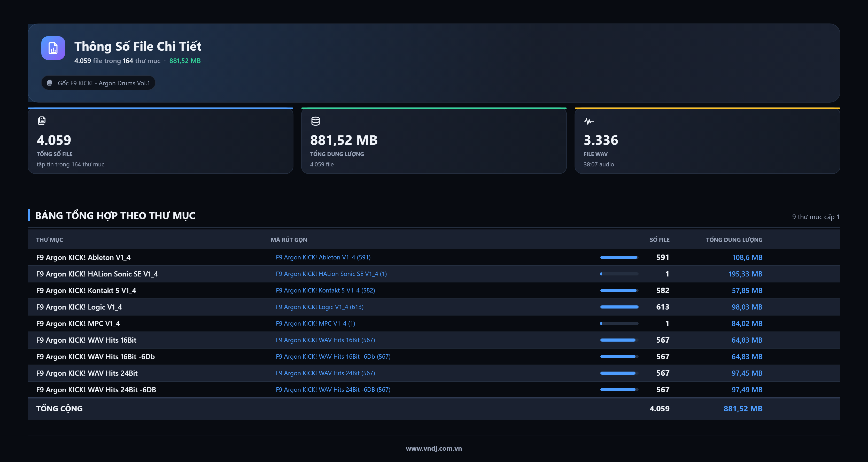Select folder name F9 Argon KICK! Kontakt 5 V1_4
Screen dimensions: 868x462
point(86,290)
